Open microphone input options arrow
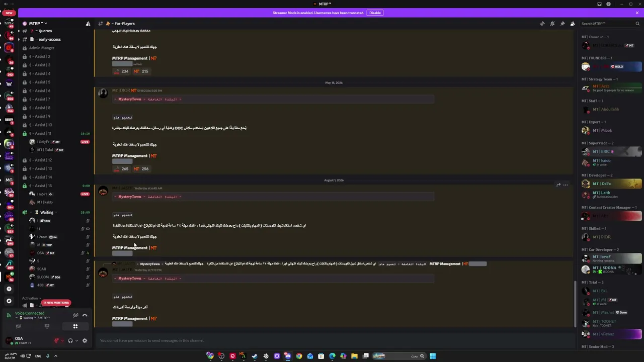Viewport: 644px width, 362px height. pyautogui.click(x=63, y=340)
